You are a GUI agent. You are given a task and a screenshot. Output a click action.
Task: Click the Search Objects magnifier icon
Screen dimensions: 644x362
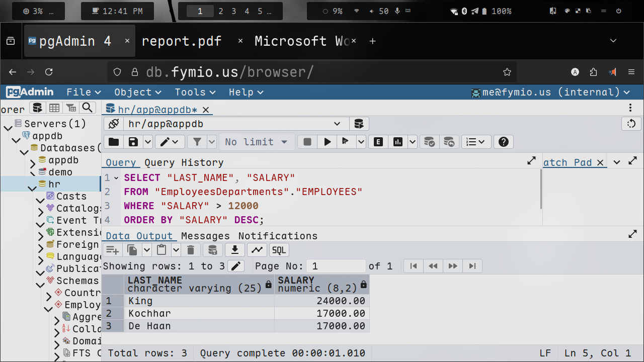(88, 108)
